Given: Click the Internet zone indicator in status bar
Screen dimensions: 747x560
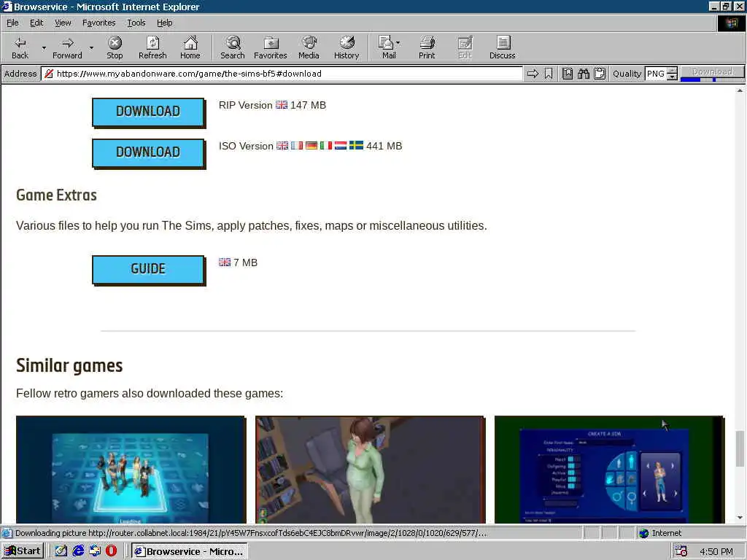Looking at the screenshot, I should click(659, 533).
